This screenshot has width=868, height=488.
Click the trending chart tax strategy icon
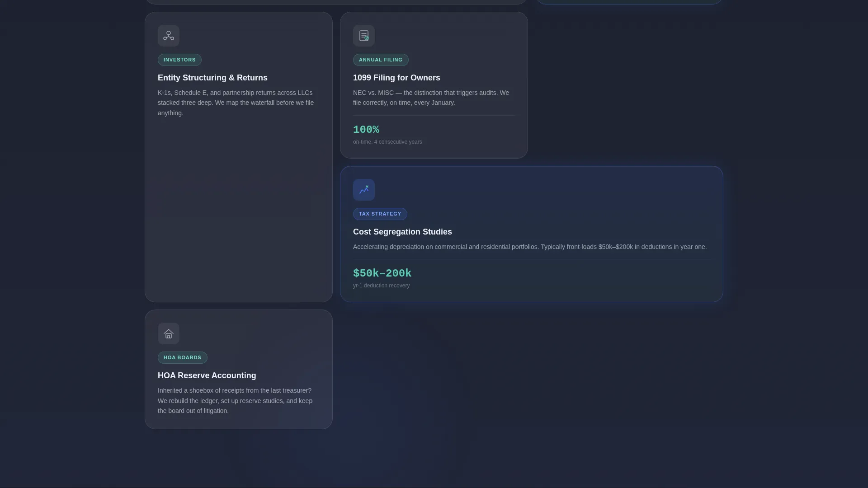pyautogui.click(x=364, y=190)
